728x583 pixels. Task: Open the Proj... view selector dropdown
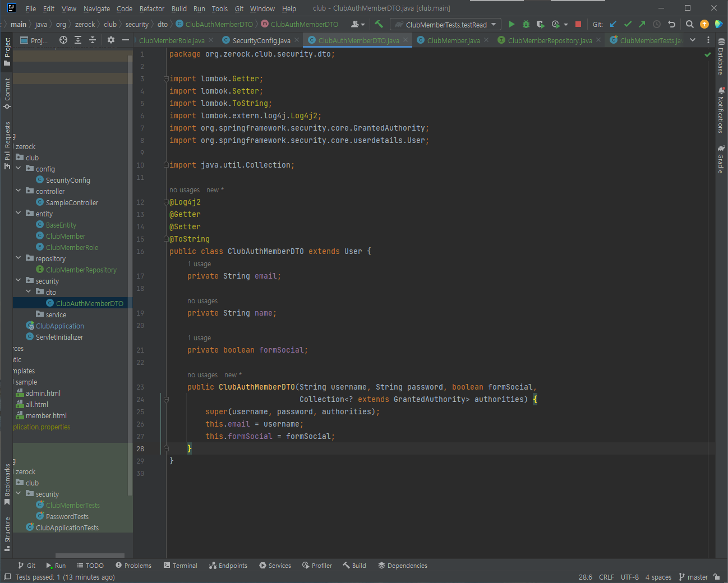[x=35, y=40]
